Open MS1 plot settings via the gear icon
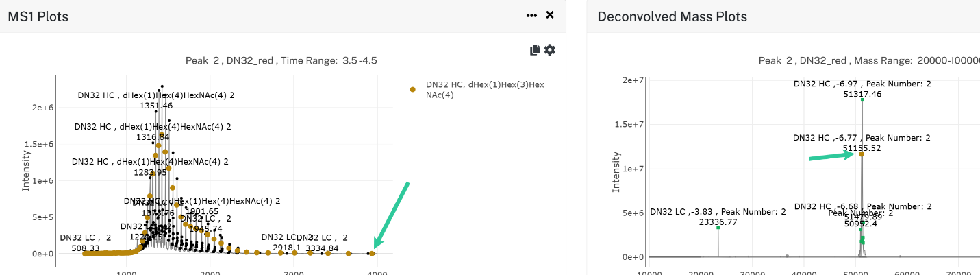 (x=549, y=50)
